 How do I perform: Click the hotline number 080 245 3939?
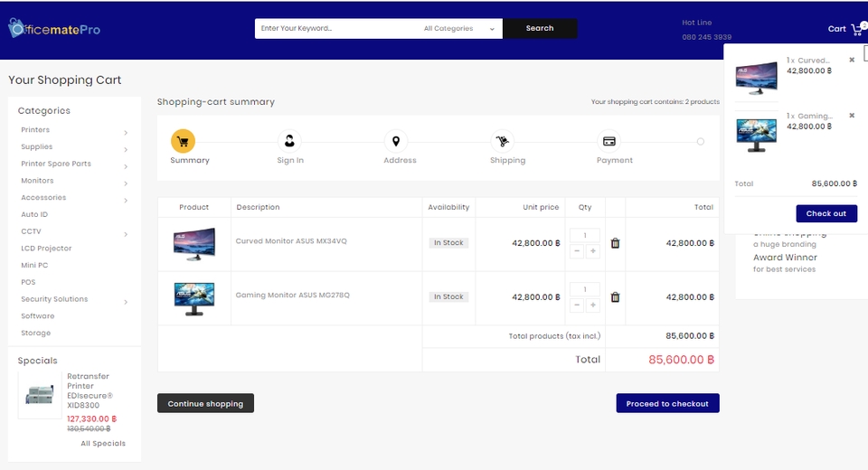coord(707,37)
